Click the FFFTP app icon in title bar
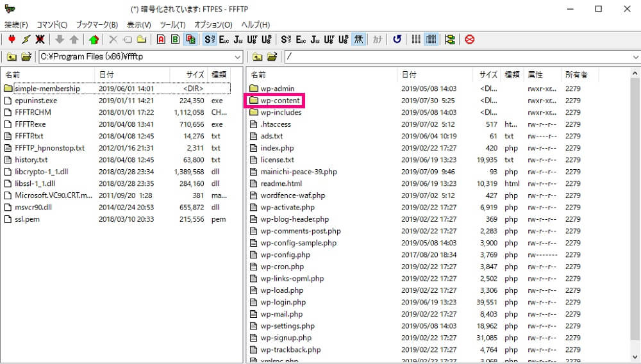The height and width of the screenshot is (364, 641). tap(9, 8)
